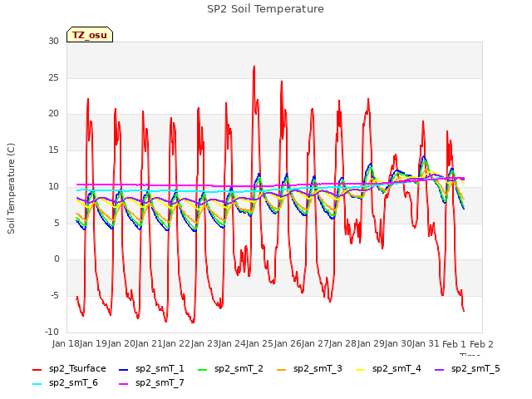Click the sp2_smT_6 legend label
532x399 pixels.
click(73, 382)
